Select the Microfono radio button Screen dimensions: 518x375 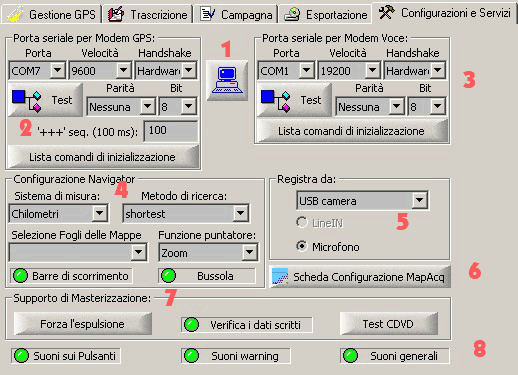302,246
